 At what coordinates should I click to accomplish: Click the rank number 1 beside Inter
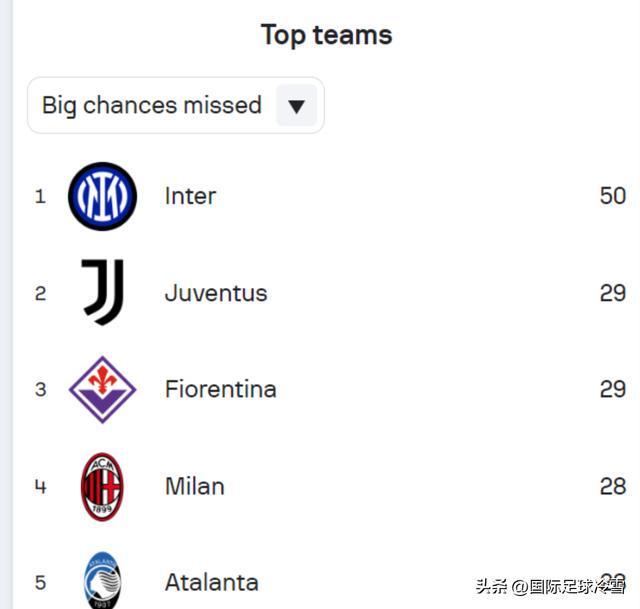tap(40, 196)
